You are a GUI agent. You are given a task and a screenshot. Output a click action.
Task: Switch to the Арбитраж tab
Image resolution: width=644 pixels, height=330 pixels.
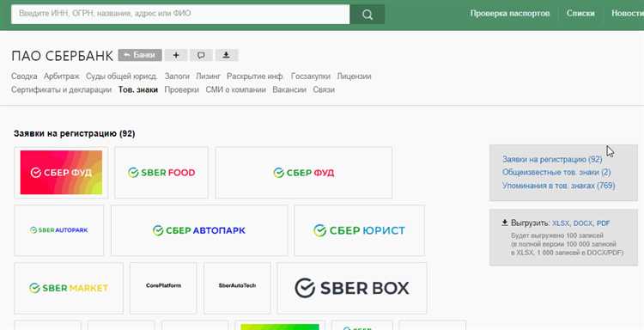[x=62, y=76]
